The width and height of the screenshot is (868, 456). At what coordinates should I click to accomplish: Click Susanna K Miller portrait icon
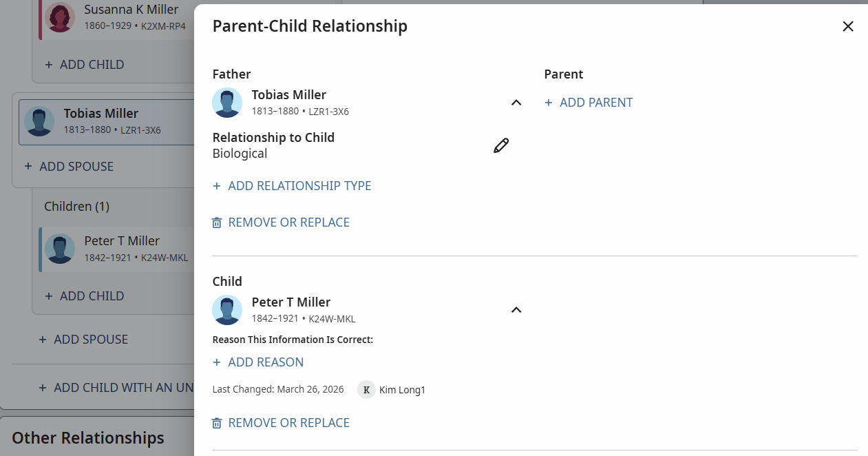(x=61, y=17)
